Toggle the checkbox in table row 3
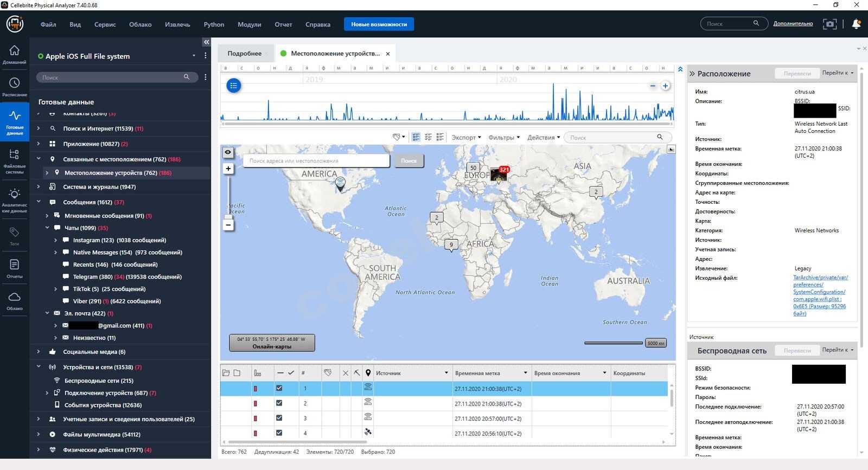This screenshot has height=470, width=868. 279,418
